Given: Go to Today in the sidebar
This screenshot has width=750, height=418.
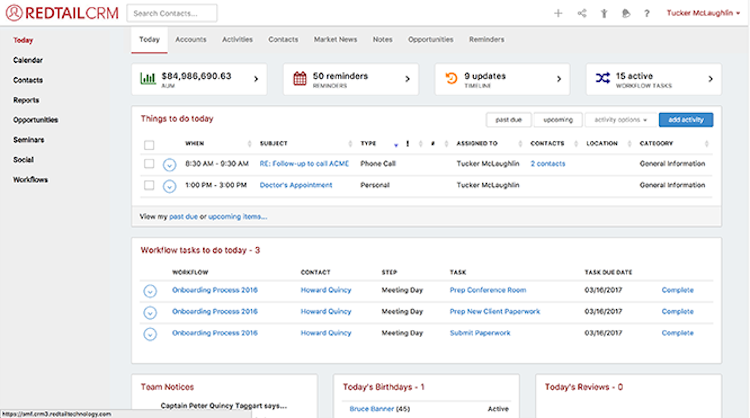Looking at the screenshot, I should [23, 40].
